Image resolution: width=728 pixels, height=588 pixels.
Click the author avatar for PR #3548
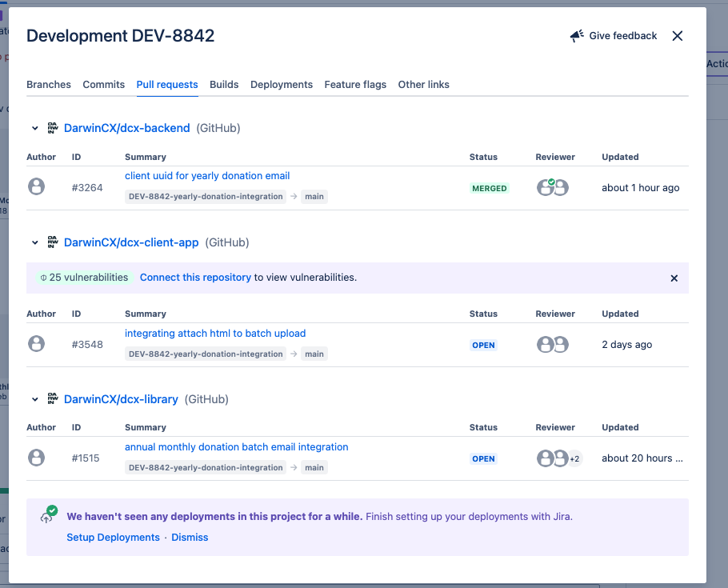pos(36,344)
